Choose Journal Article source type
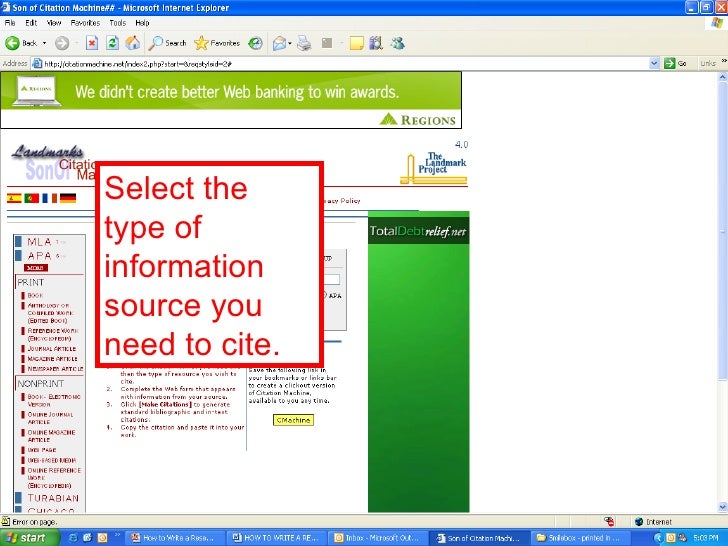This screenshot has height=546, width=728. pos(51,349)
